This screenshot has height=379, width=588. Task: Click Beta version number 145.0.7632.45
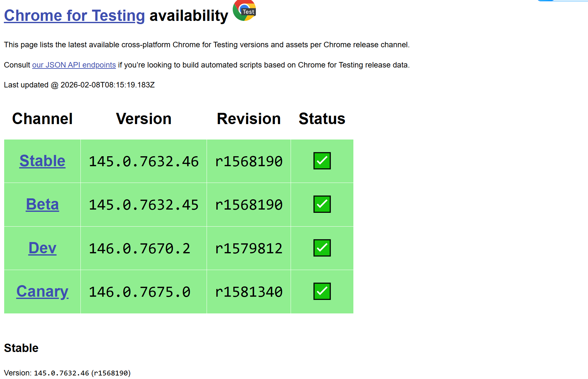pos(144,205)
